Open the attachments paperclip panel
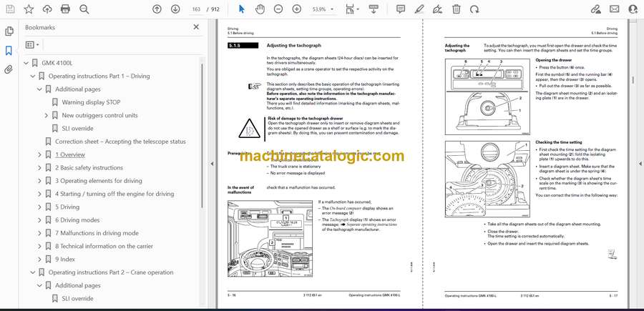 tap(9, 69)
